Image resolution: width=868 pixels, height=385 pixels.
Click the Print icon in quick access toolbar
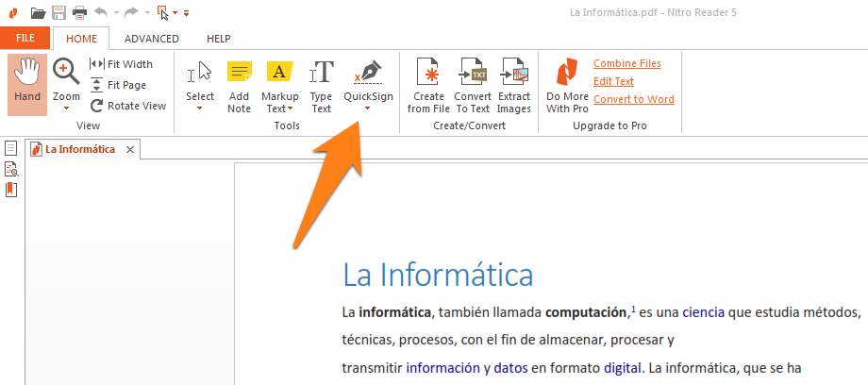click(79, 12)
